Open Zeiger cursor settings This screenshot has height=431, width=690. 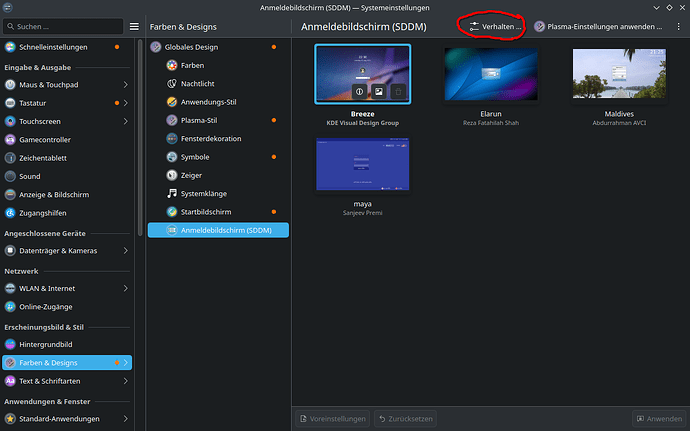[218, 175]
